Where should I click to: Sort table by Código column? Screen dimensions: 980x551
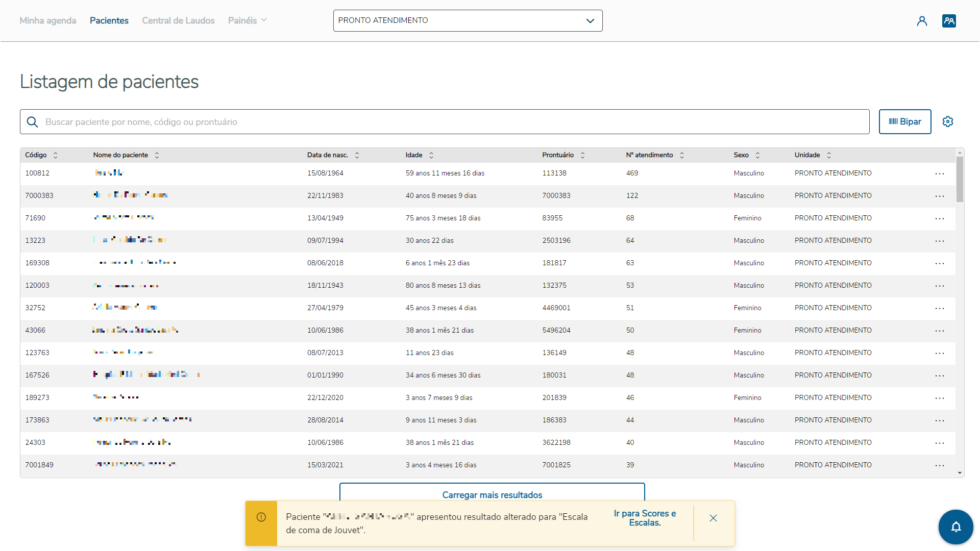(x=56, y=155)
